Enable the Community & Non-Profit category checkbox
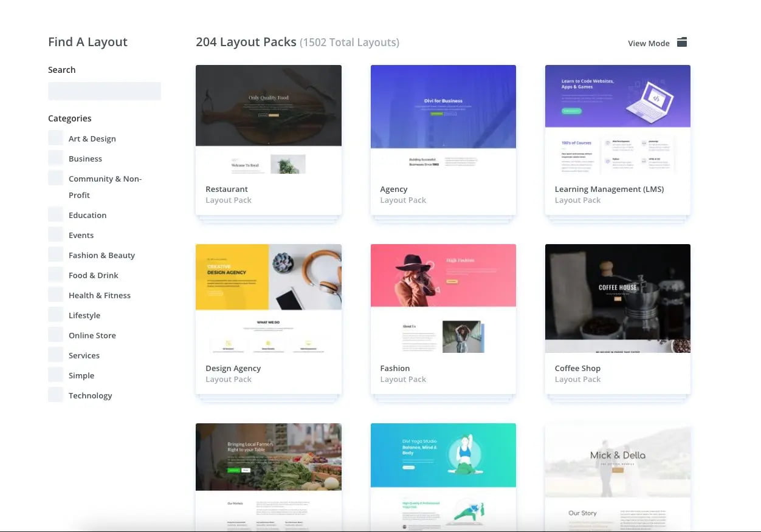This screenshot has height=532, width=761. pyautogui.click(x=55, y=178)
